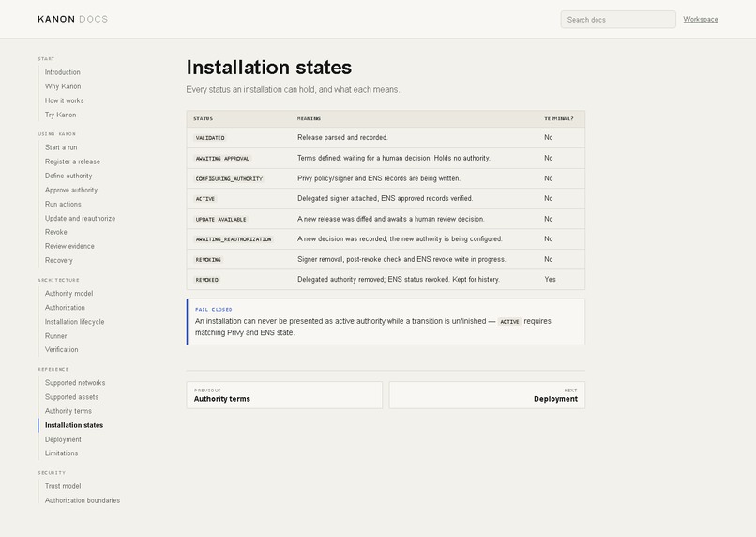Click the AWAITING_REAUTHORIZATION status tag
Viewport: 756px width, 537px height.
pyautogui.click(x=234, y=239)
